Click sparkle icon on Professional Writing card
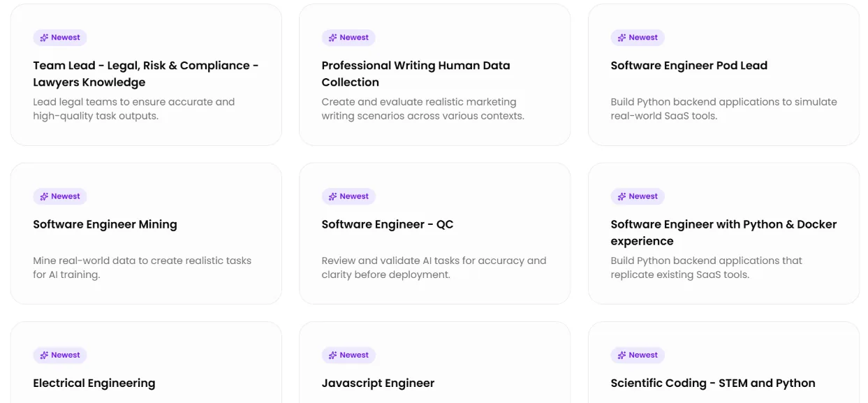The height and width of the screenshot is (403, 868). point(333,38)
